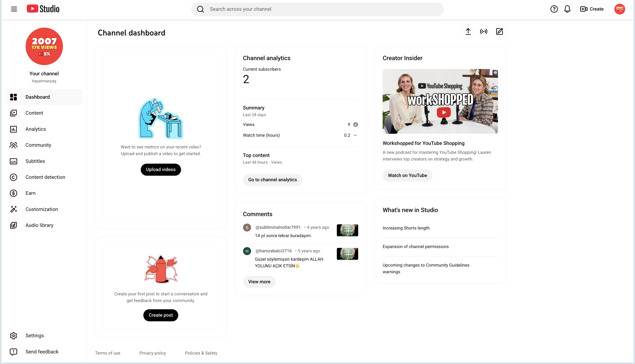Open the Earn menu item
The width and height of the screenshot is (635, 364).
click(44, 193)
